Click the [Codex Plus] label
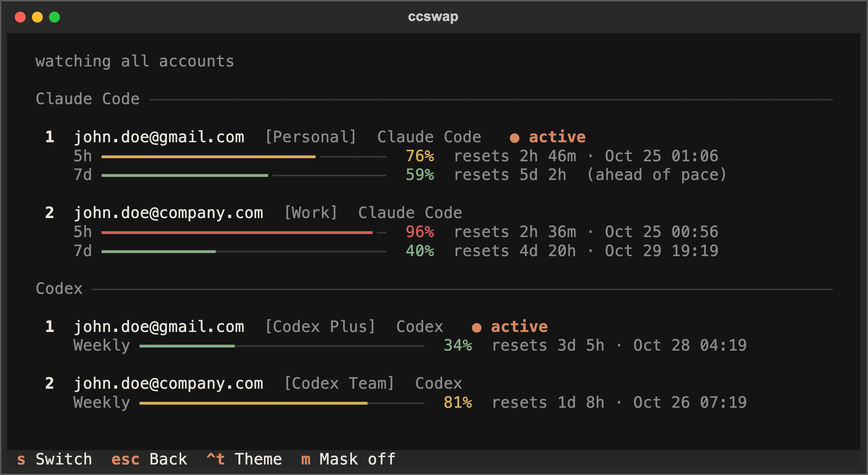 pyautogui.click(x=320, y=327)
